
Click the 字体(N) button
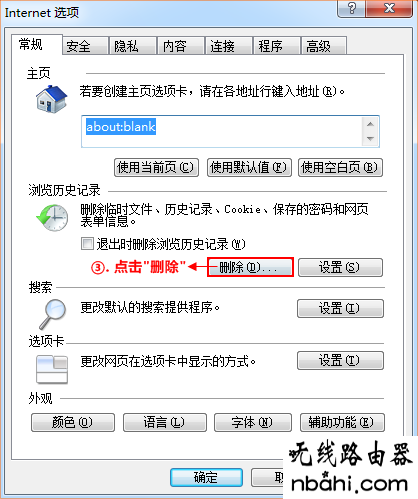(x=253, y=423)
